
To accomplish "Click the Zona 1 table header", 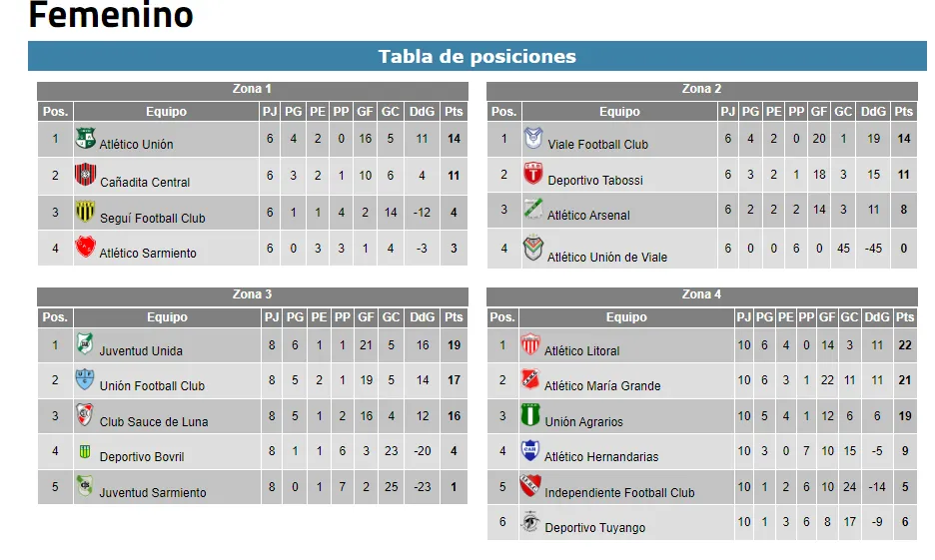I will [x=252, y=90].
